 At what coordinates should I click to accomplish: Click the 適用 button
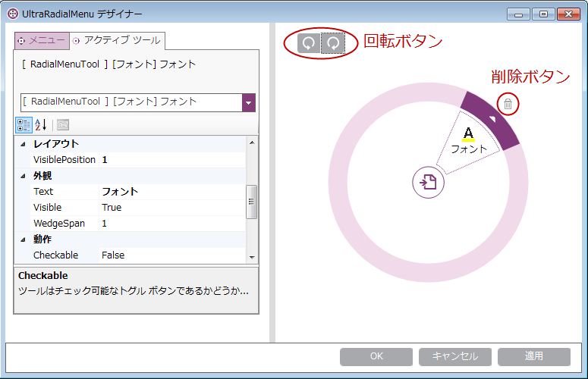534,356
